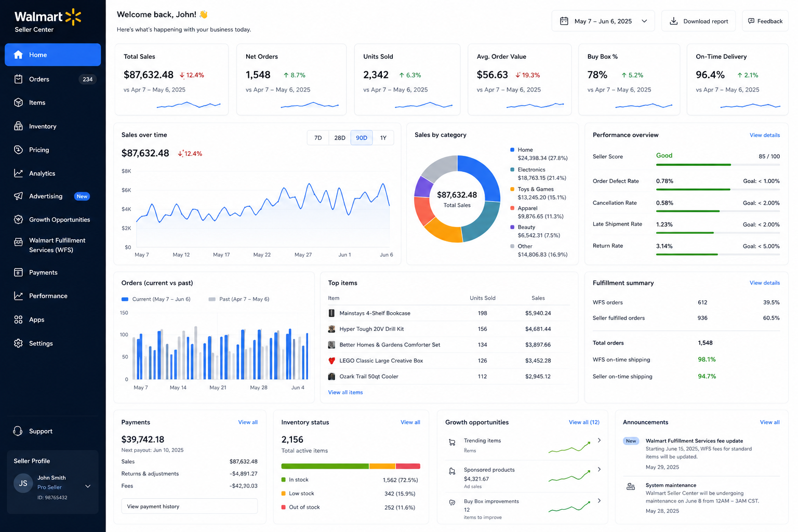Click the green In stock bar segment
The height and width of the screenshot is (532, 798).
(325, 466)
